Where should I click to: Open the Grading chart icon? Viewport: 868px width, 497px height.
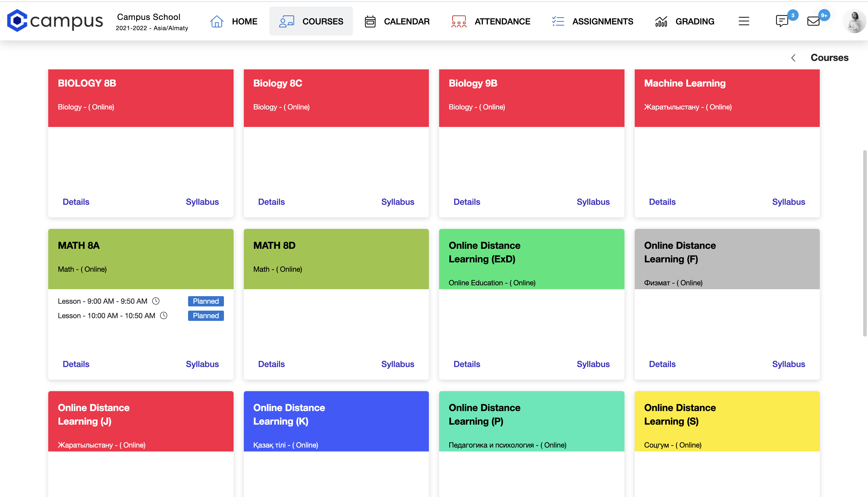click(661, 21)
